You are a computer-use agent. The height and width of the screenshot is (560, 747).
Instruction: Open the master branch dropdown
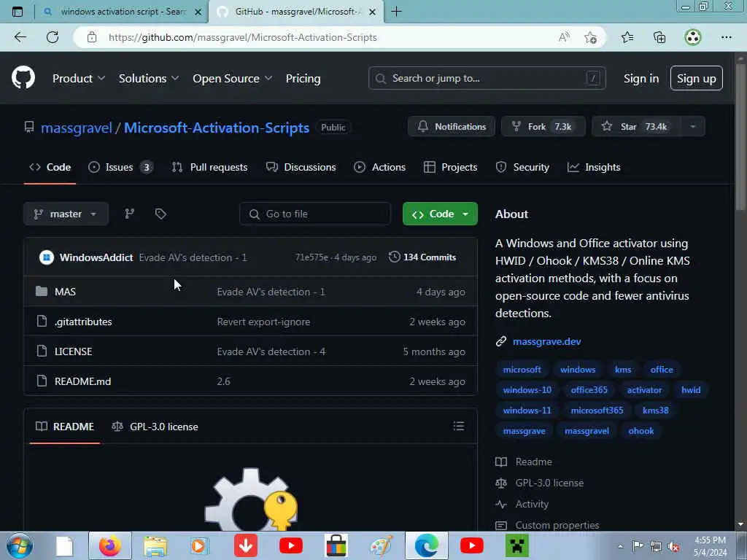click(66, 214)
